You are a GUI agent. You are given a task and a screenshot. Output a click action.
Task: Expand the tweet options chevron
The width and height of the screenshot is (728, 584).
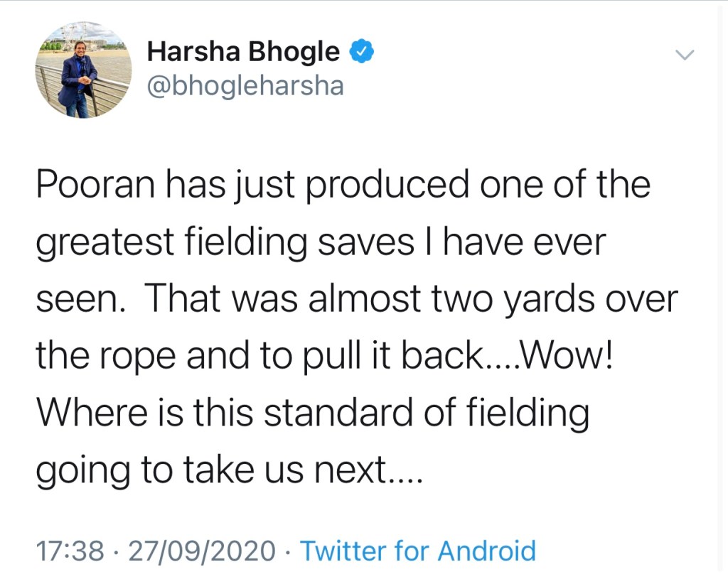pyautogui.click(x=682, y=55)
